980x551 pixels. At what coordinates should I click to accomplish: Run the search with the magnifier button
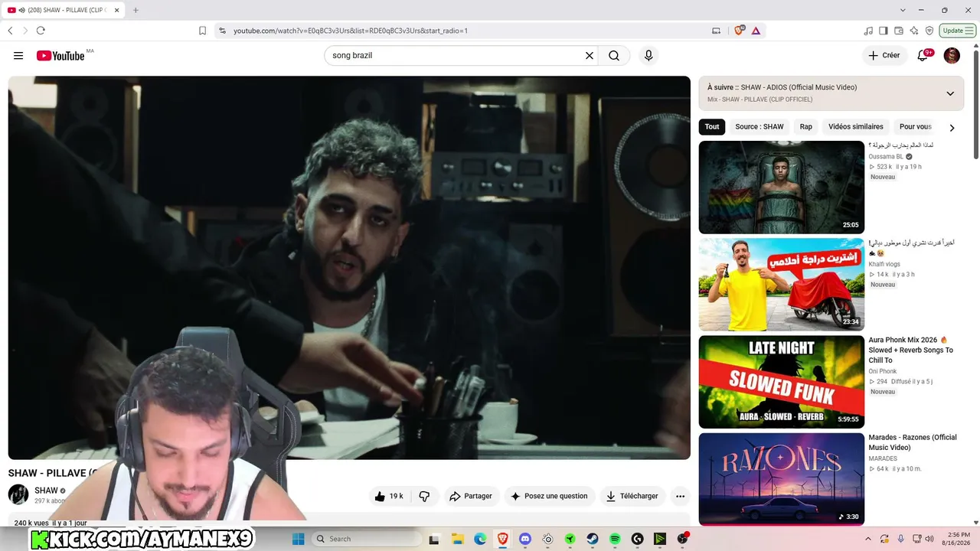[x=614, y=56]
